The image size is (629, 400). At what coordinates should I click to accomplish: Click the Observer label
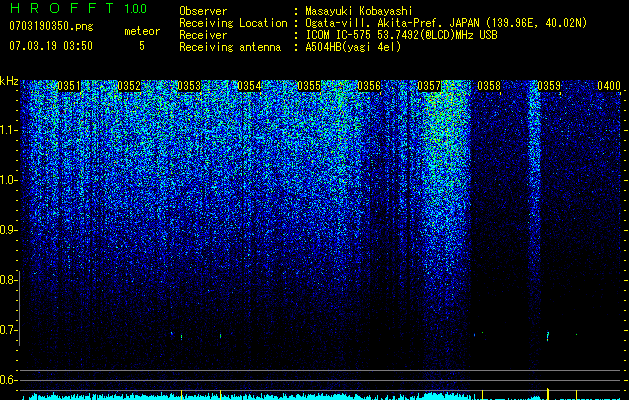(203, 11)
